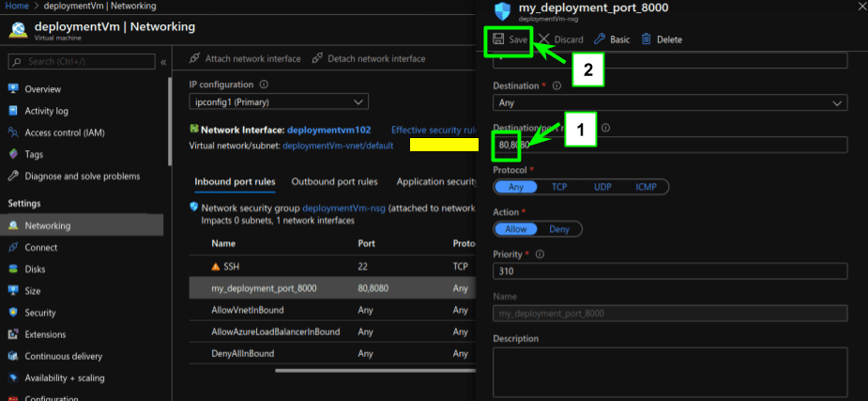The width and height of the screenshot is (868, 401).
Task: Click the SSH warning triangle icon
Action: (216, 267)
